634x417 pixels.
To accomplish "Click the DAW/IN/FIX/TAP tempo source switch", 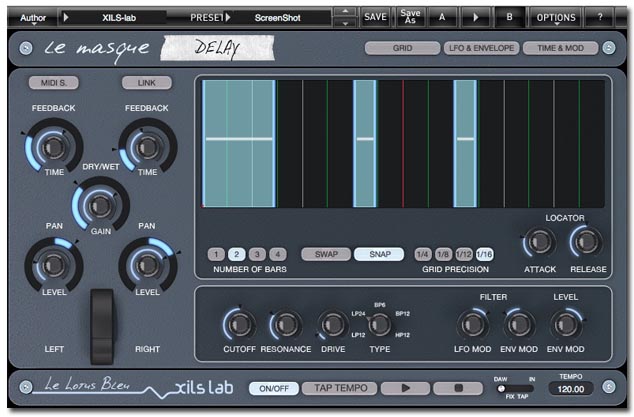I will [x=515, y=389].
